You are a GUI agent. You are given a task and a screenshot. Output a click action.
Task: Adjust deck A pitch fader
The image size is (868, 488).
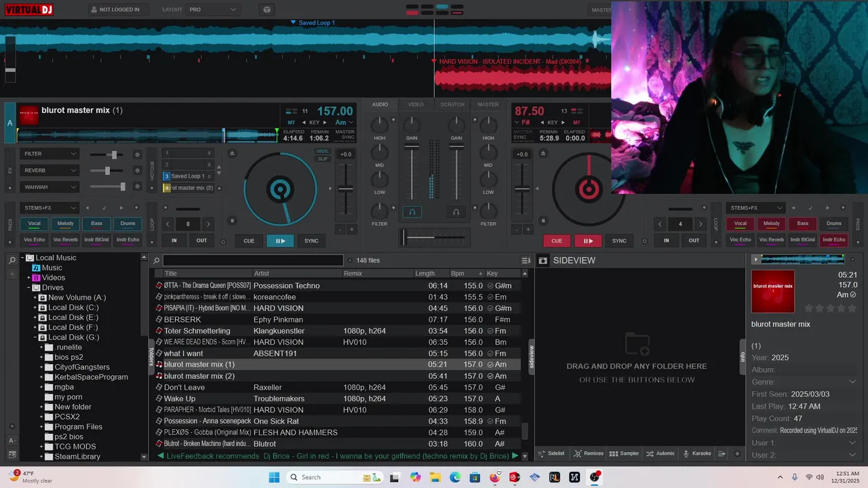click(346, 190)
